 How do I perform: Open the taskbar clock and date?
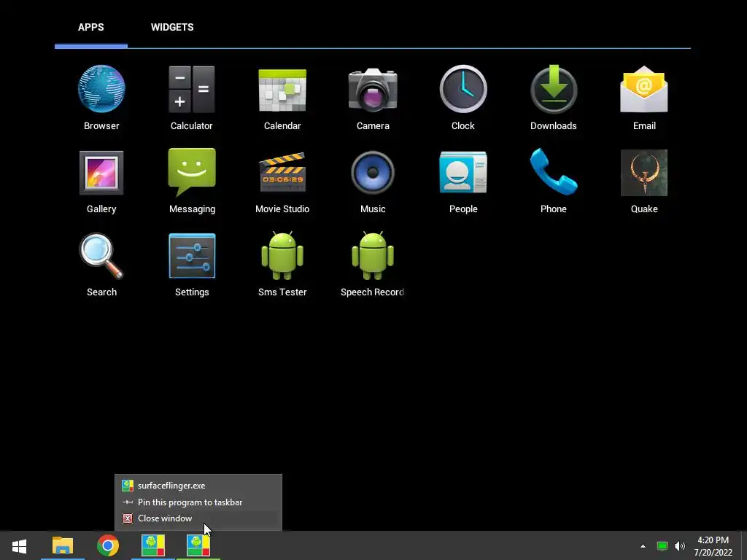[713, 546]
